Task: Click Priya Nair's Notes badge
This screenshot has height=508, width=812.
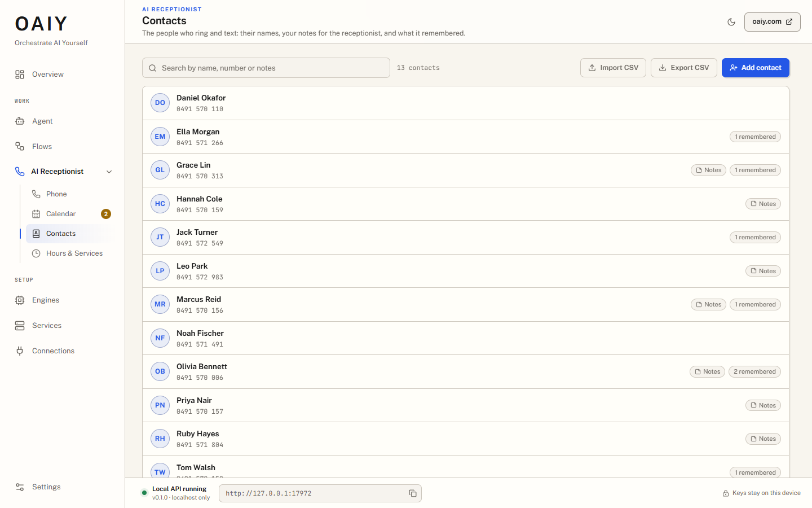Action: [x=763, y=405]
